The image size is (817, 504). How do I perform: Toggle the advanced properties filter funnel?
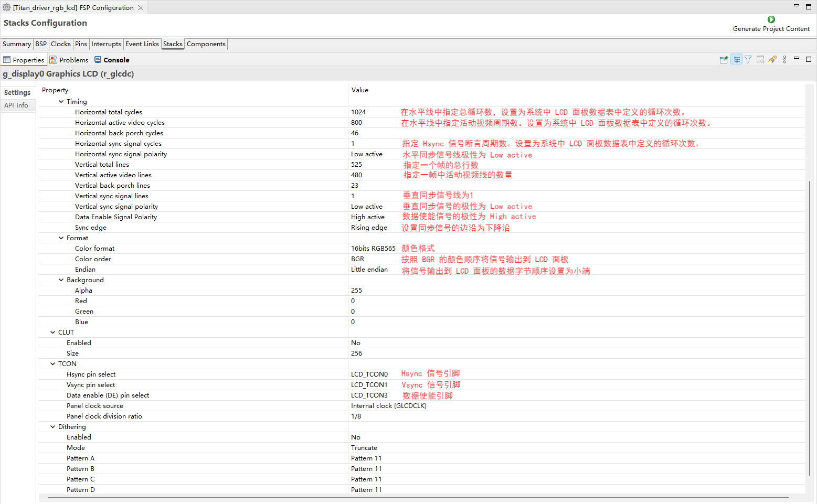pyautogui.click(x=748, y=60)
